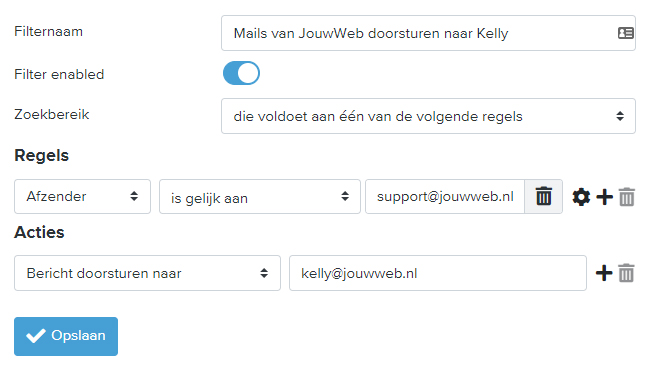This screenshot has width=649, height=373.
Task: Click the Acties section heading
Action: [39, 232]
